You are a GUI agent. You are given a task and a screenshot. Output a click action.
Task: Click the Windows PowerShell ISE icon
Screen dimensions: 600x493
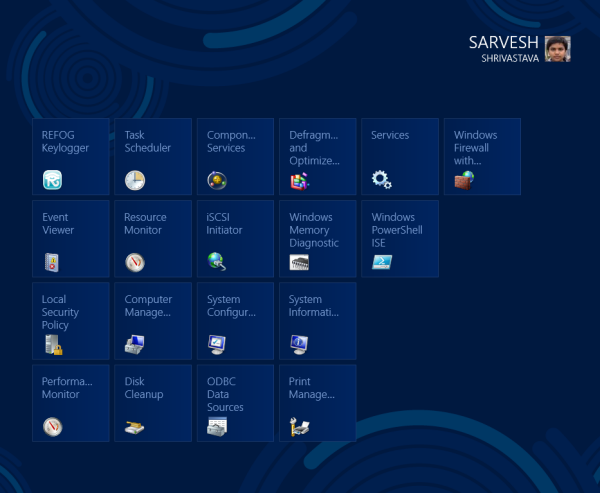pos(382,262)
